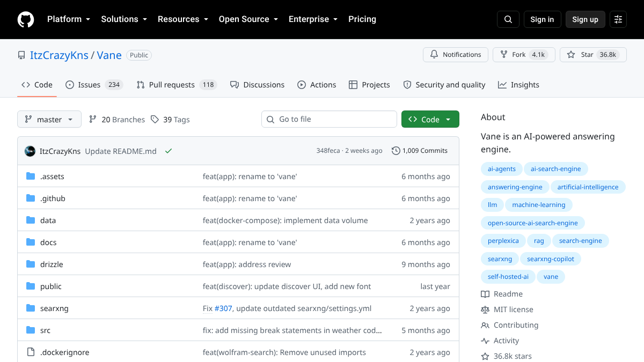Click the pulse icon next to Activity
644x362 pixels.
(485, 341)
